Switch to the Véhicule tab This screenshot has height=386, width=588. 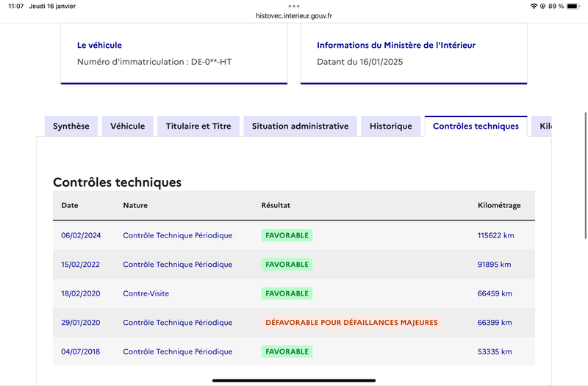[x=127, y=126]
